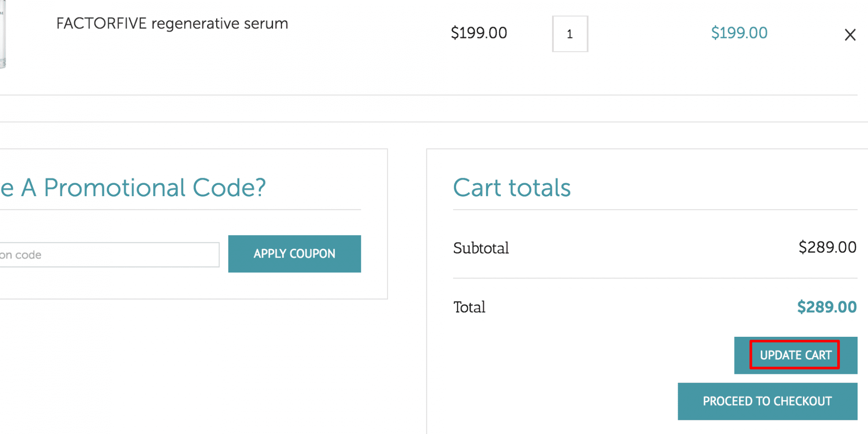Focus the coupon code text field
The height and width of the screenshot is (434, 868).
[x=109, y=255]
